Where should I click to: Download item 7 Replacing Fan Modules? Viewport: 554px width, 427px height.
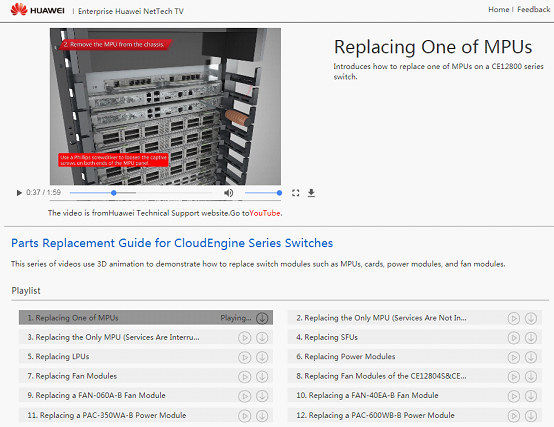[x=262, y=377]
